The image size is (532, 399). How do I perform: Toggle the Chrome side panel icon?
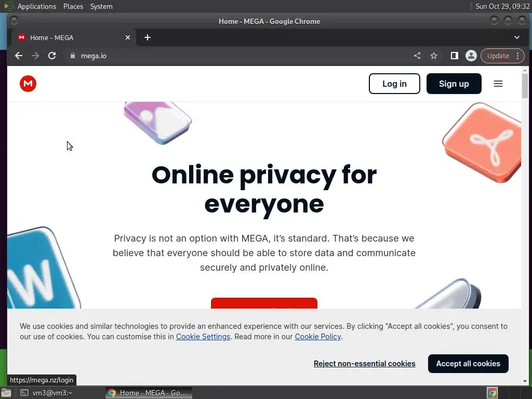click(x=454, y=56)
